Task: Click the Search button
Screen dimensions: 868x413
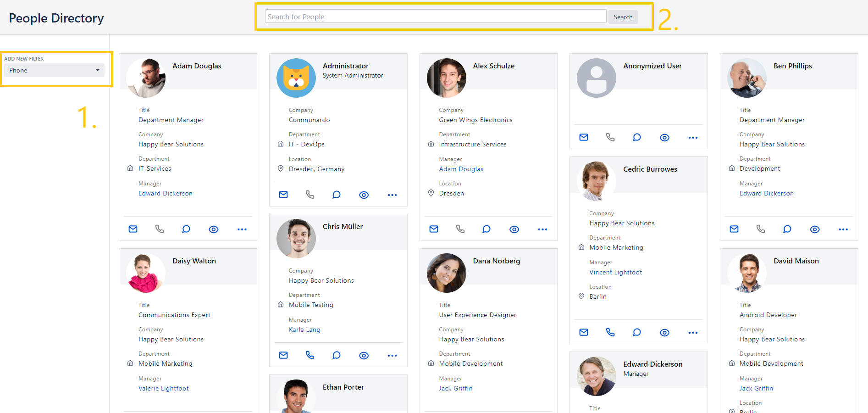Action: pyautogui.click(x=623, y=17)
